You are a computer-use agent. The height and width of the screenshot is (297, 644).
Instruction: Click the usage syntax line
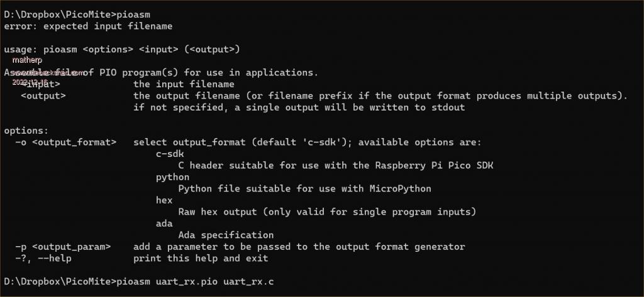122,50
